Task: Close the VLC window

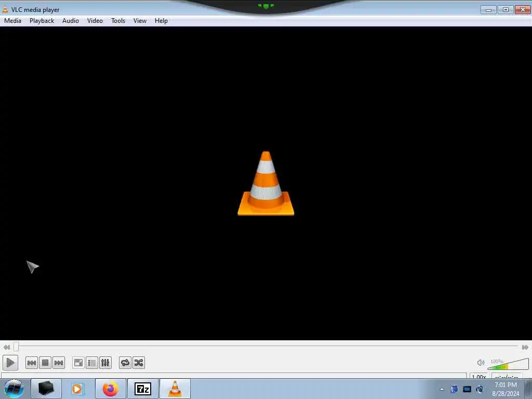Action: (x=523, y=10)
